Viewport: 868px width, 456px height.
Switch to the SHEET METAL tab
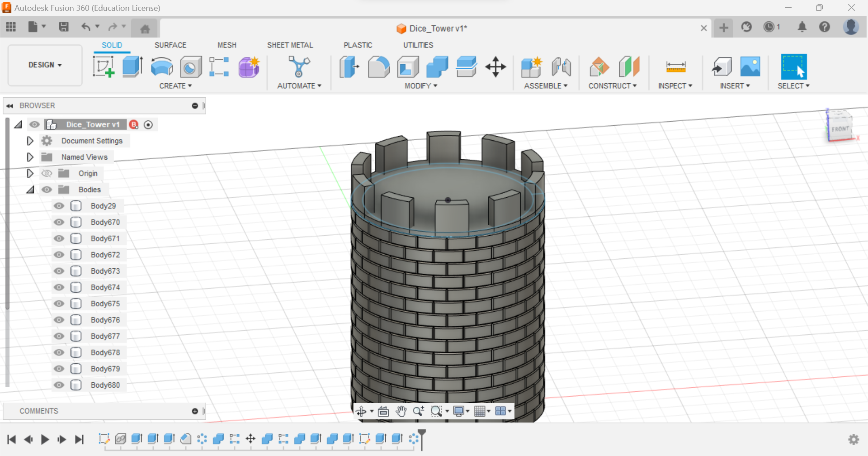coord(290,45)
